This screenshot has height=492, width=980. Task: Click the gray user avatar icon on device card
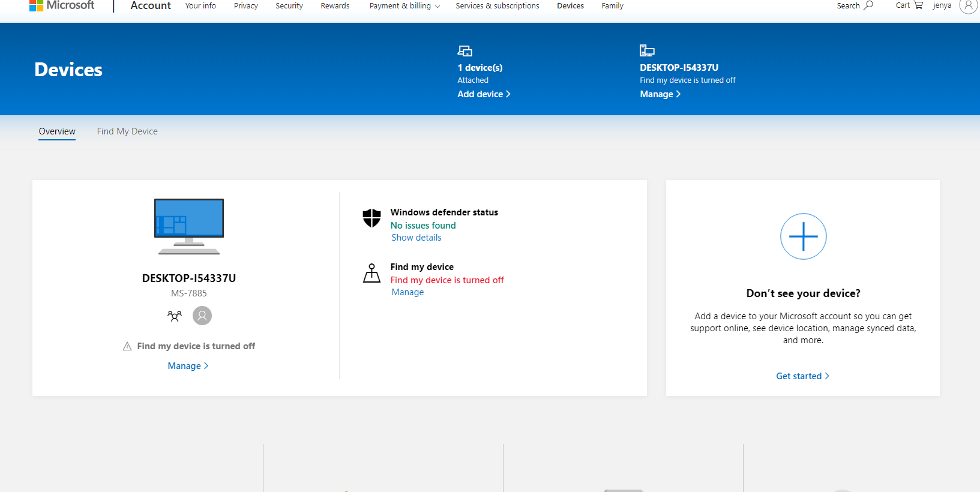[x=202, y=316]
